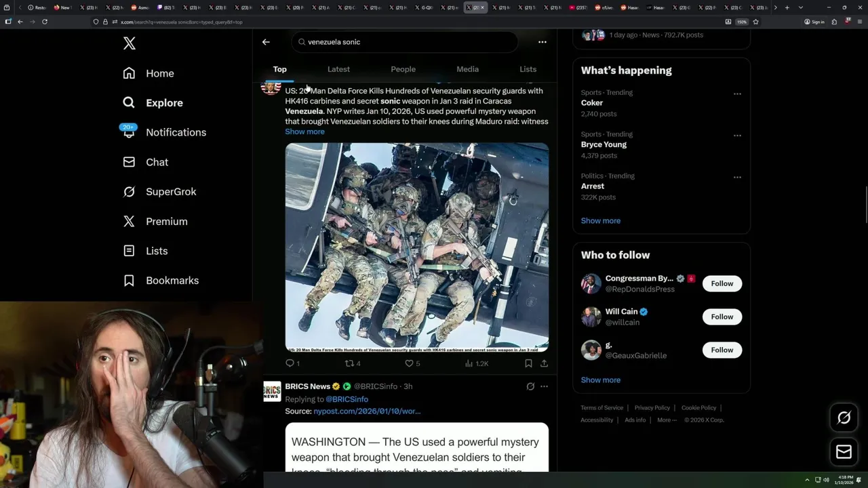Open more options for the Bryce Young trend
Viewport: 868px width, 488px height.
[x=737, y=136]
